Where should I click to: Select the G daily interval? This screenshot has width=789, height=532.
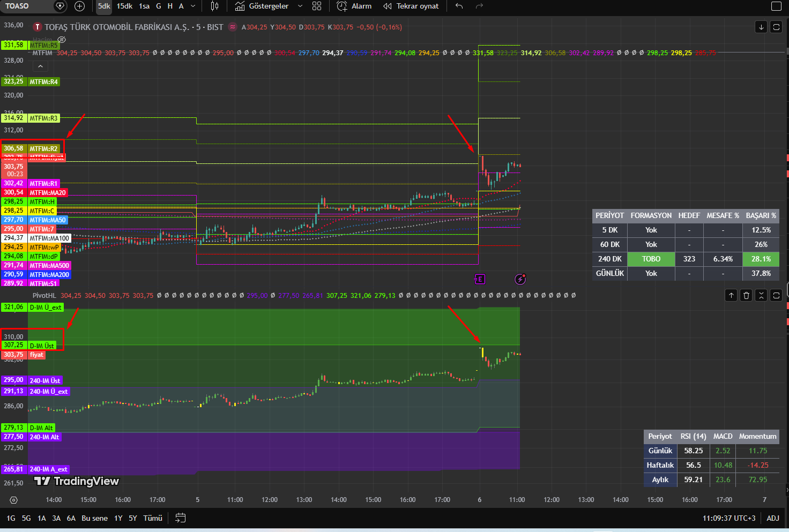[x=159, y=6]
